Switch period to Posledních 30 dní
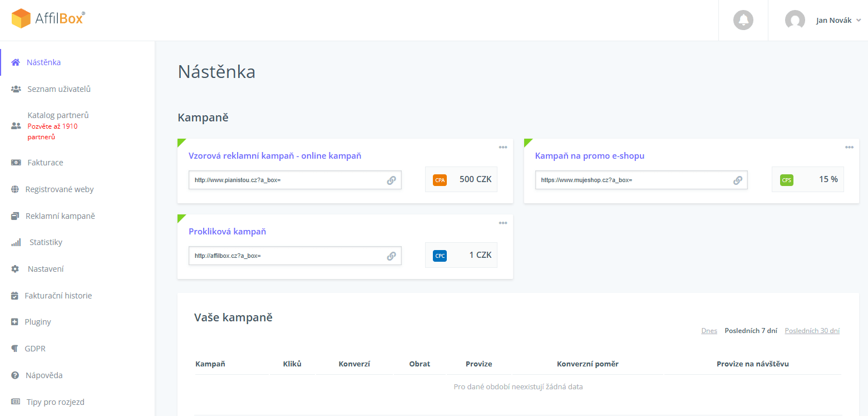The width and height of the screenshot is (868, 416). [x=812, y=331]
